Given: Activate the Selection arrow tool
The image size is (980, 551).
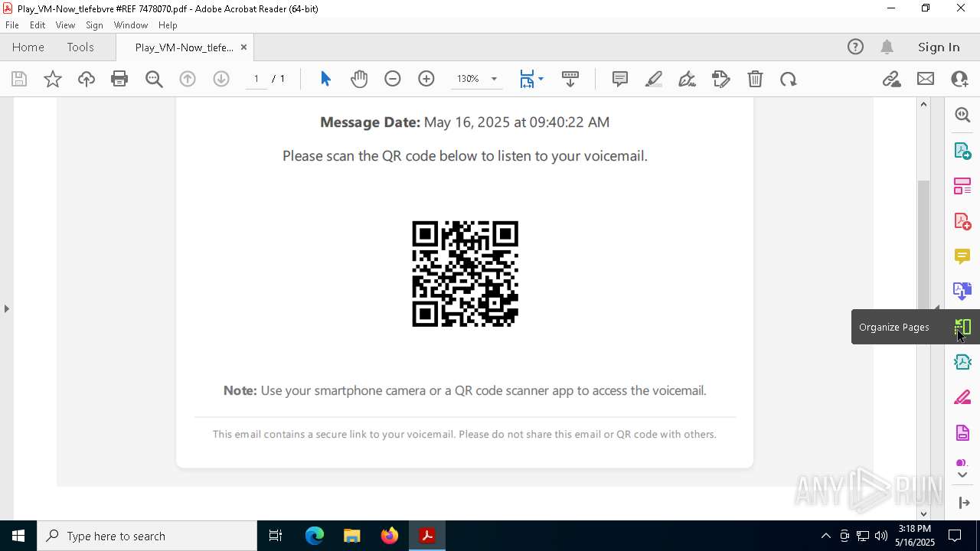Looking at the screenshot, I should tap(325, 79).
